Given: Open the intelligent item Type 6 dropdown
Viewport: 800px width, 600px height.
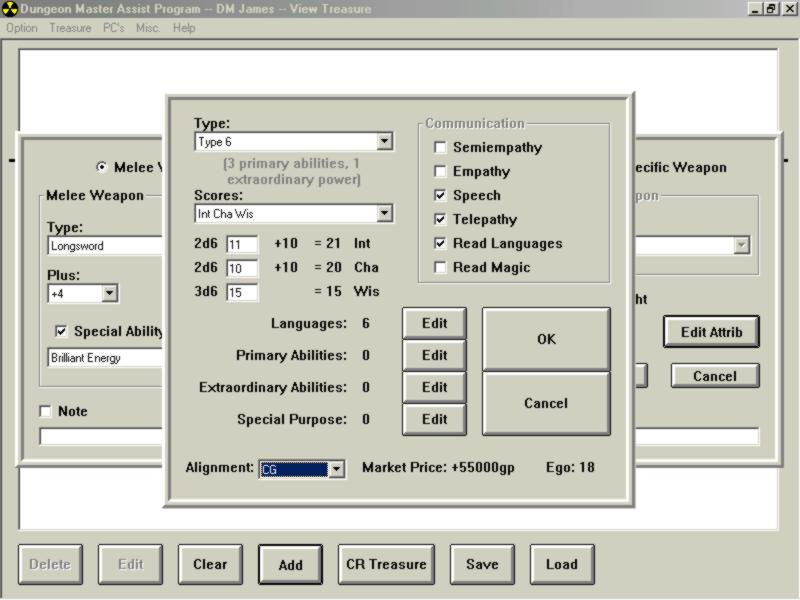Looking at the screenshot, I should coord(384,142).
